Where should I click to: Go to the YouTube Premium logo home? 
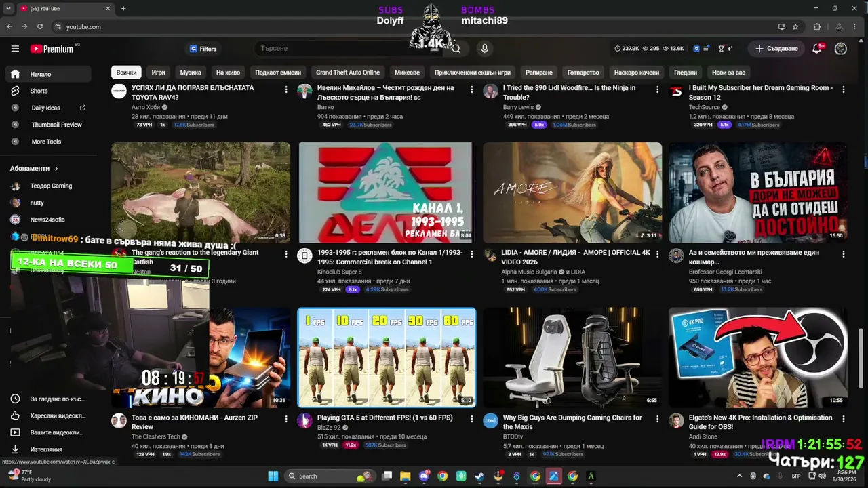(x=52, y=49)
